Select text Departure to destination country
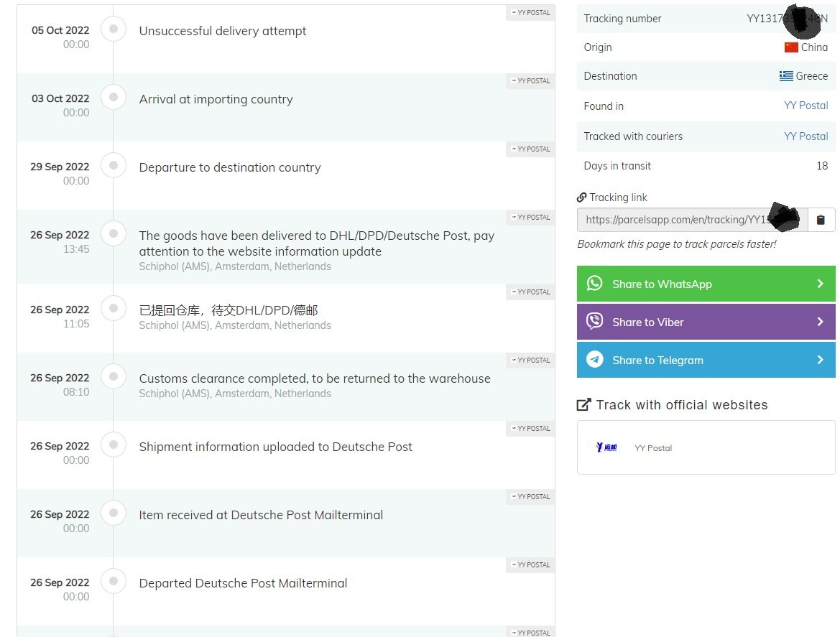 click(230, 167)
